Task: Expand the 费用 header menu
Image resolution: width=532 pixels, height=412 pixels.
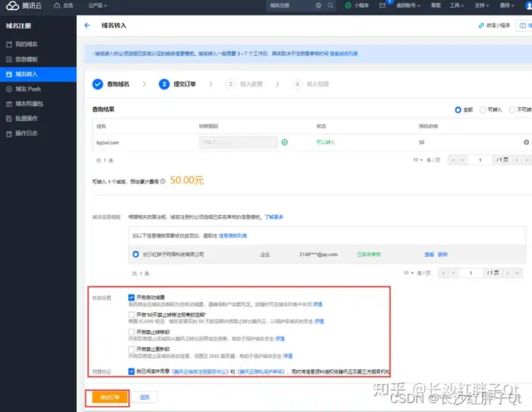Action: [x=507, y=5]
